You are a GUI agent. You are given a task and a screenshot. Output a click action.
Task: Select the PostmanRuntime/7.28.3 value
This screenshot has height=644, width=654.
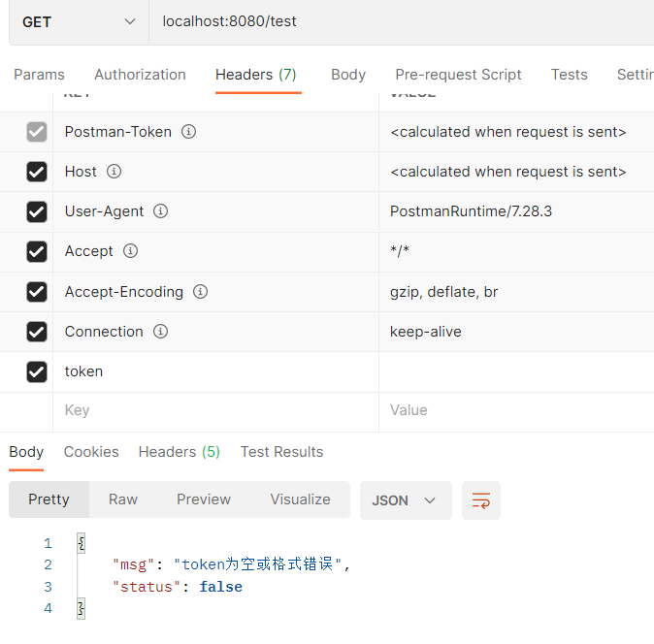tap(471, 211)
